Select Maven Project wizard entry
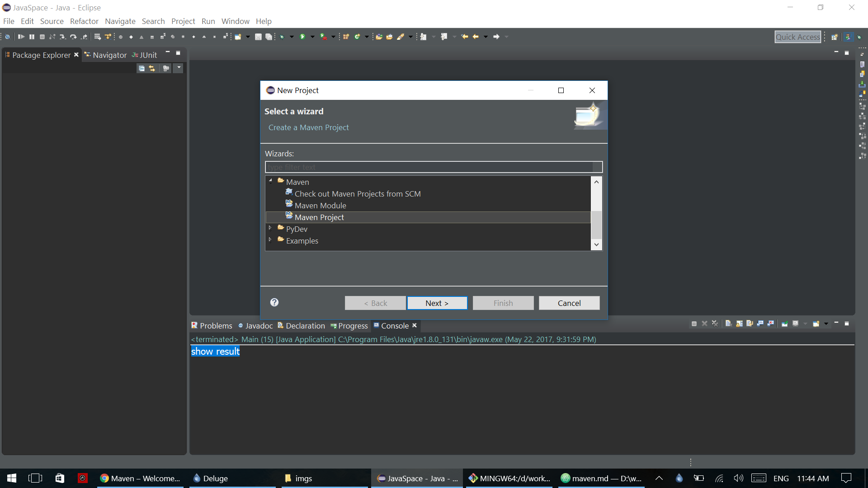The height and width of the screenshot is (488, 868). coord(428,217)
